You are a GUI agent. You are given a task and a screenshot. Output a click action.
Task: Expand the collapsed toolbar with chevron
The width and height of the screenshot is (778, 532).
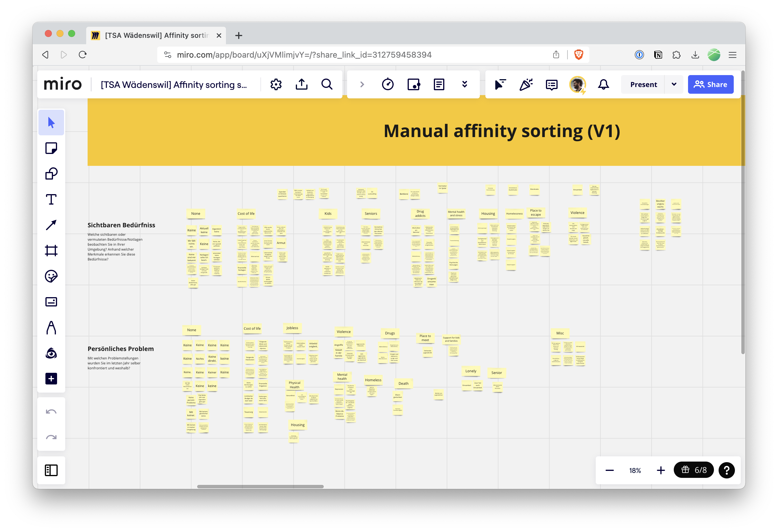click(x=362, y=84)
